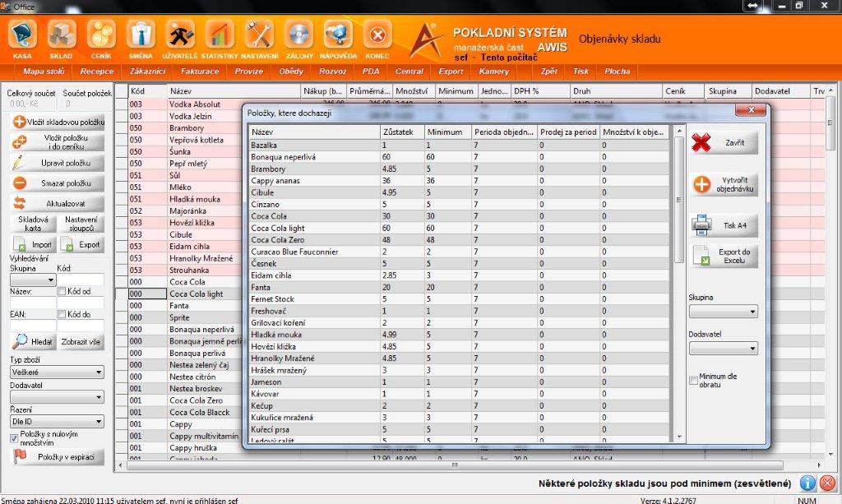This screenshot has width=842, height=504.
Task: Open the Řazení Dle ID dropdown
Action: pyautogui.click(x=57, y=421)
